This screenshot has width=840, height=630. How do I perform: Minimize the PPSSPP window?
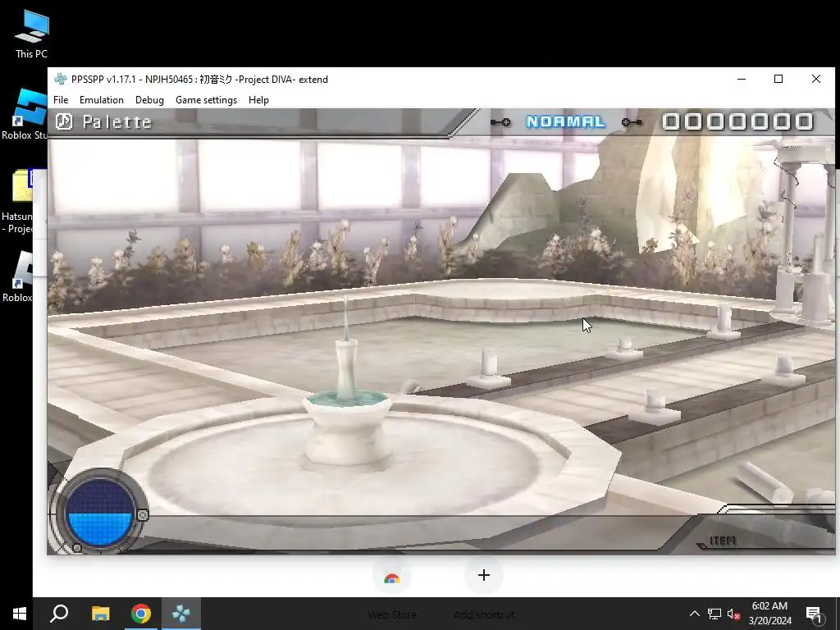click(x=742, y=80)
